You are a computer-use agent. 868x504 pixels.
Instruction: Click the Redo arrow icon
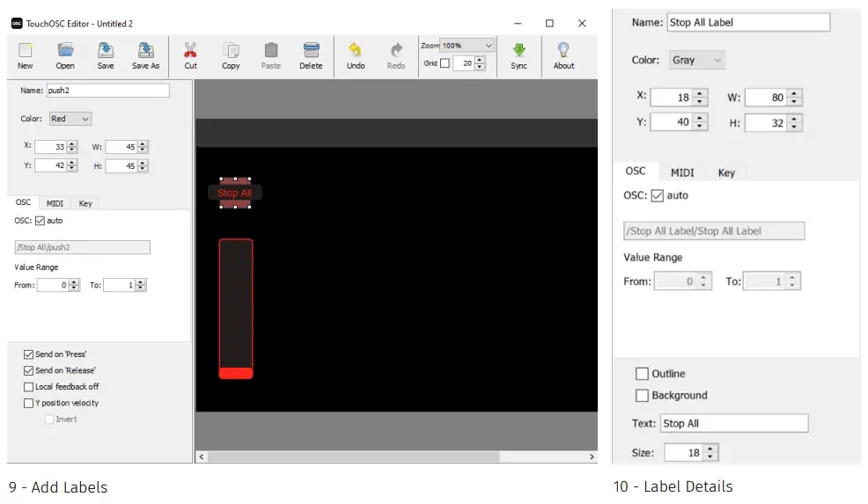pyautogui.click(x=396, y=51)
